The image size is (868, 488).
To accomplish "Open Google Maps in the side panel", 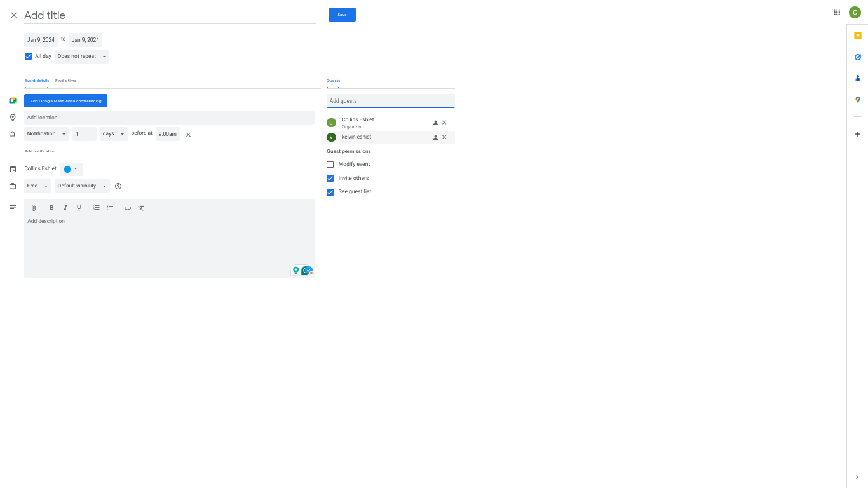I will click(x=857, y=100).
